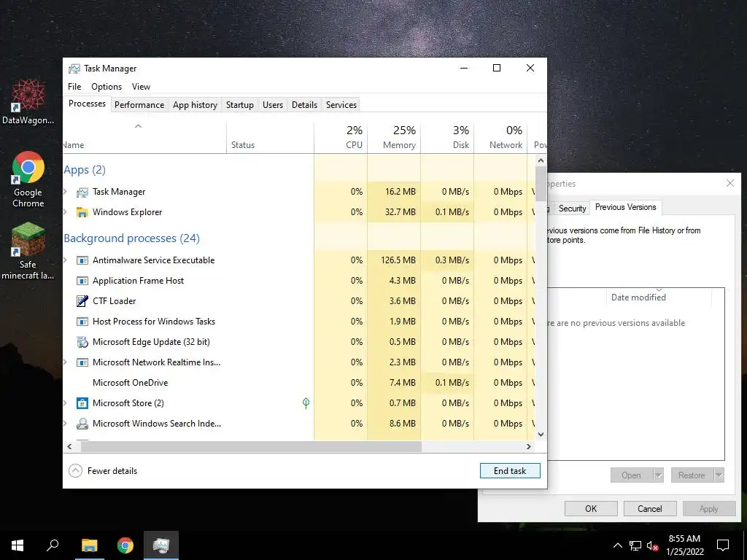The height and width of the screenshot is (560, 747).
Task: Open the DataWagon desktop shortcut
Action: coord(28,102)
